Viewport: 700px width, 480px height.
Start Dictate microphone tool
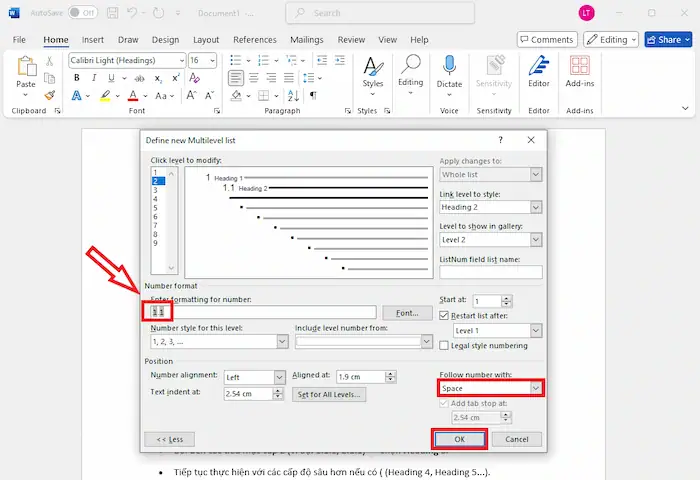click(x=449, y=68)
